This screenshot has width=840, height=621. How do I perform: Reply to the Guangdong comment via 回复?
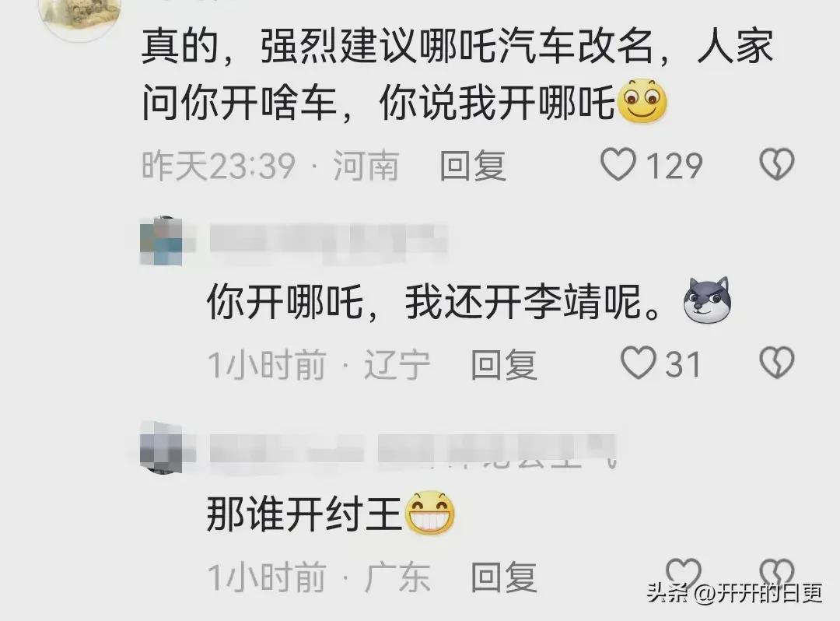[503, 577]
